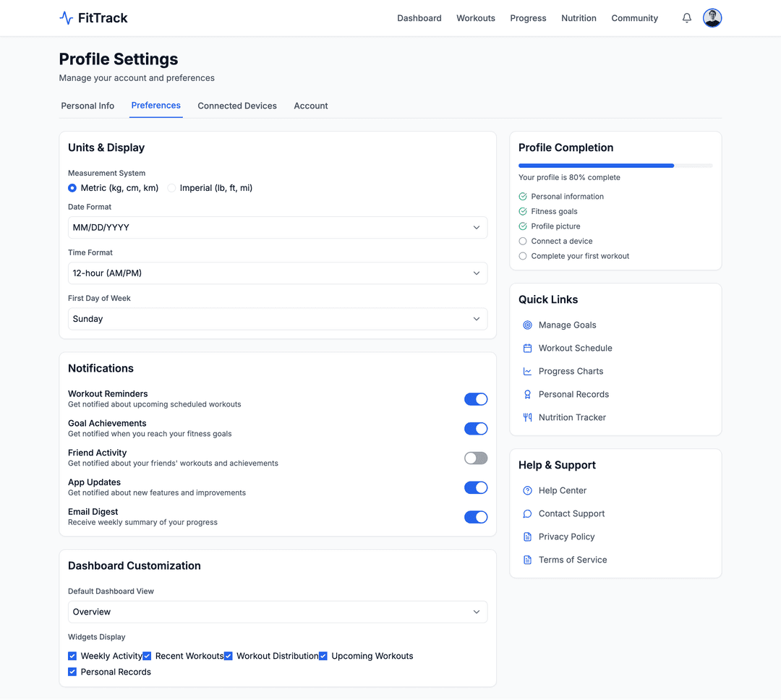Click the Manage Goals target icon

pos(527,325)
